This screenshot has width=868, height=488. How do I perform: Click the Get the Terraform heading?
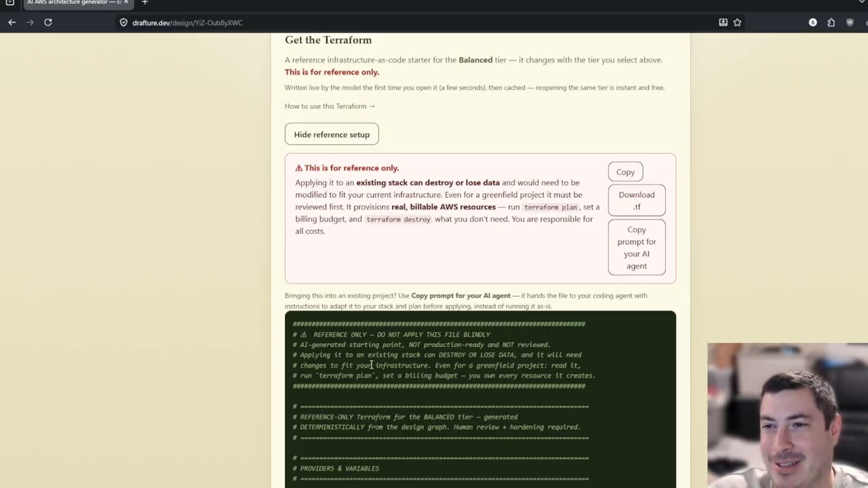click(328, 40)
